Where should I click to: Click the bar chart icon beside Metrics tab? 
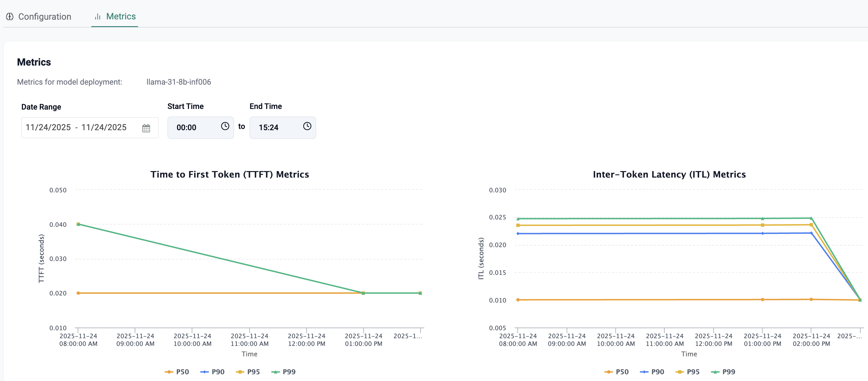pos(98,17)
